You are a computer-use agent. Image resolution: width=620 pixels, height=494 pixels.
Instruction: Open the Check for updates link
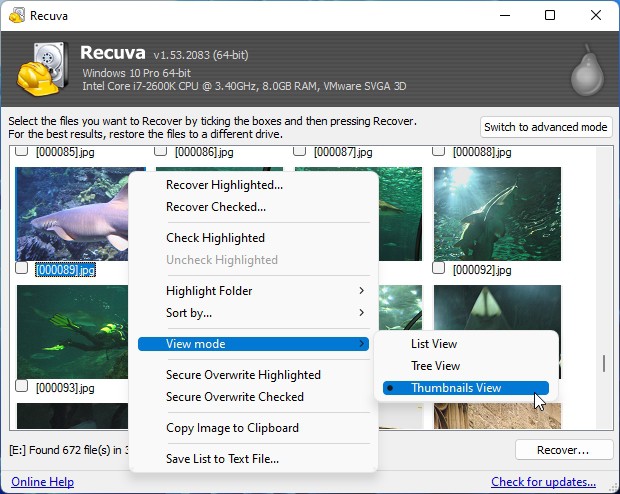543,482
